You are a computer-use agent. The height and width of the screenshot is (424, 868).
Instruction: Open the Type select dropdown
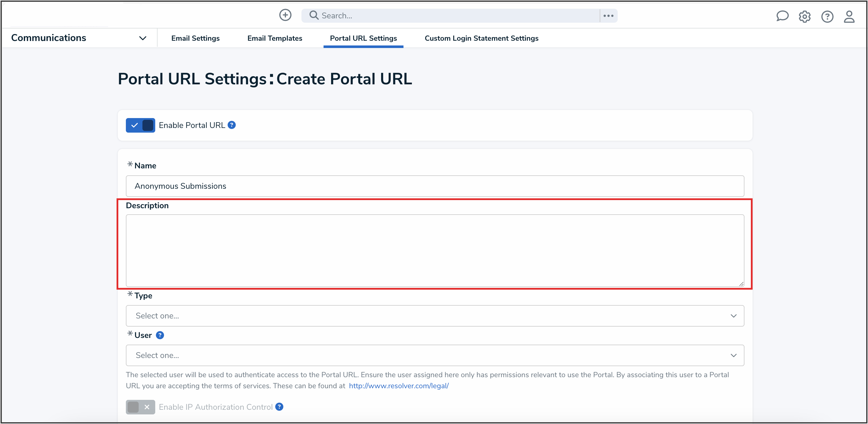point(435,316)
